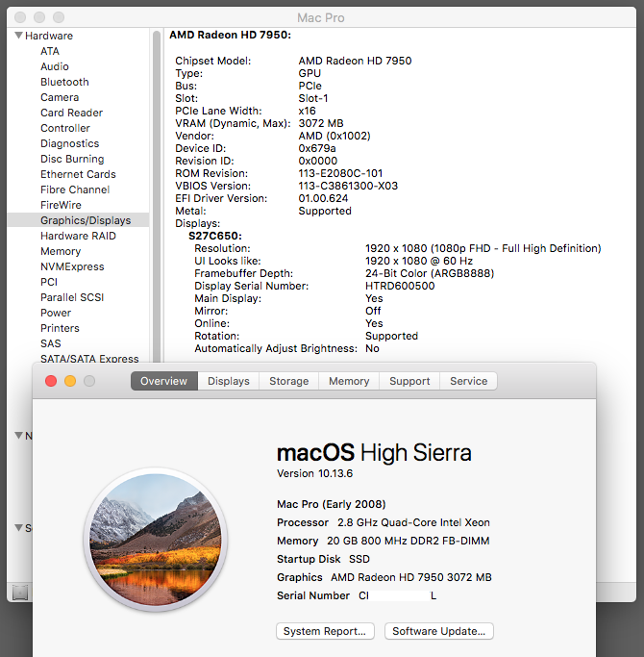Screen dimensions: 644x657
Task: Select Camera in the sidebar
Action: tap(60, 97)
